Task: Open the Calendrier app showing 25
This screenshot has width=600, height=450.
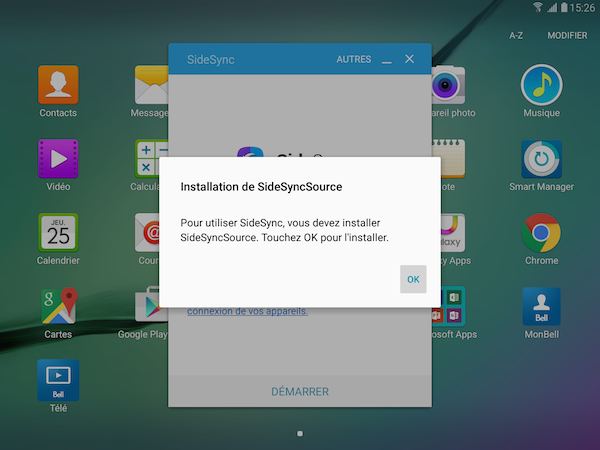Action: 58,232
